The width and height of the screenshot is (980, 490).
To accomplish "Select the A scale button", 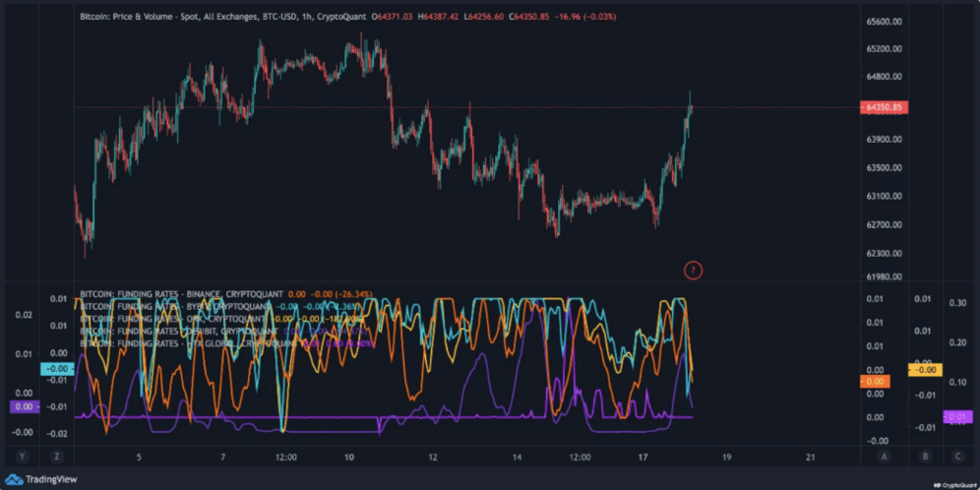I will point(884,457).
